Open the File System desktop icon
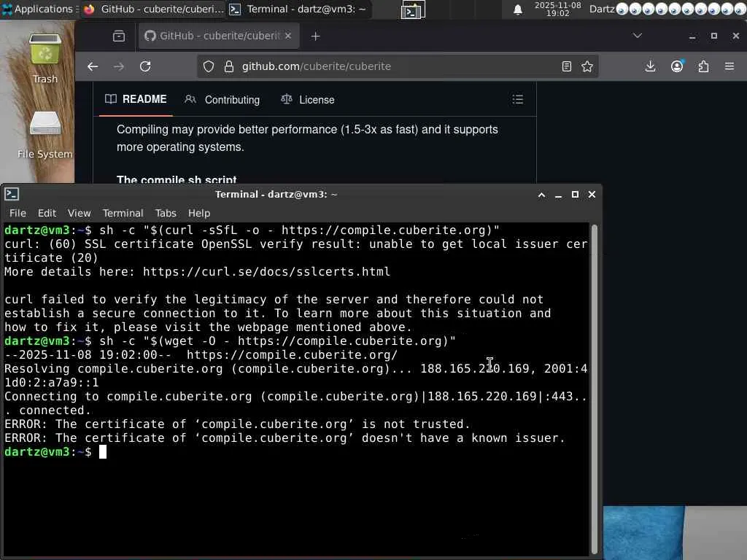Image resolution: width=747 pixels, height=560 pixels. pos(45,135)
